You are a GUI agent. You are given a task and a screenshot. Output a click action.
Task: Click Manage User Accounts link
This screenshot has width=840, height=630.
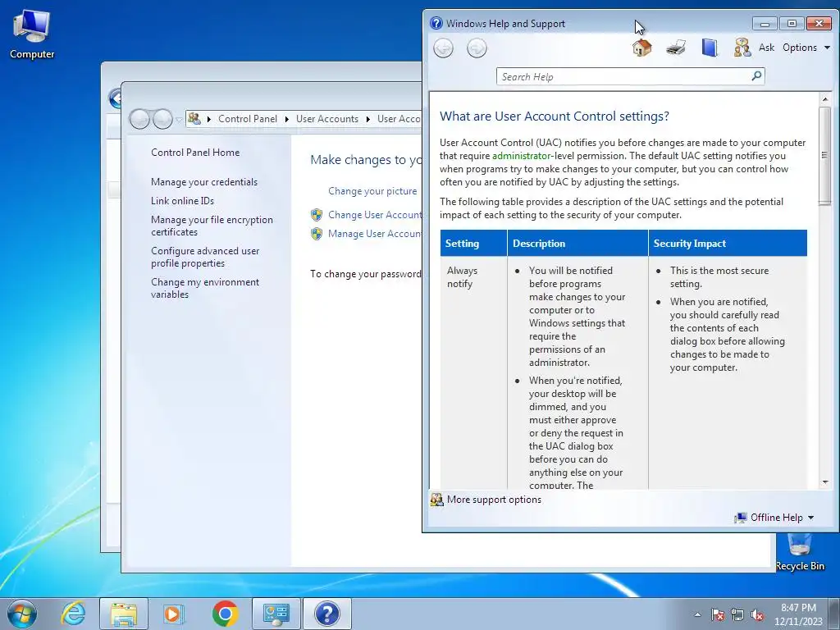point(374,234)
